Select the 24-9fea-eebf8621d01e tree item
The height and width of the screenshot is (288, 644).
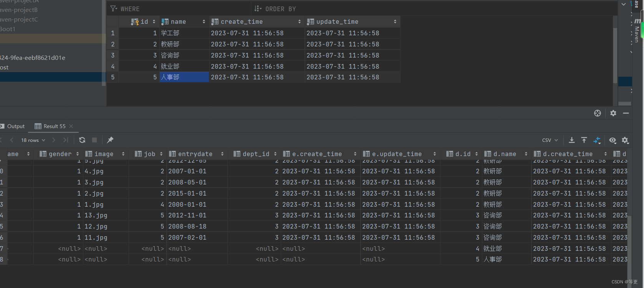(33, 58)
